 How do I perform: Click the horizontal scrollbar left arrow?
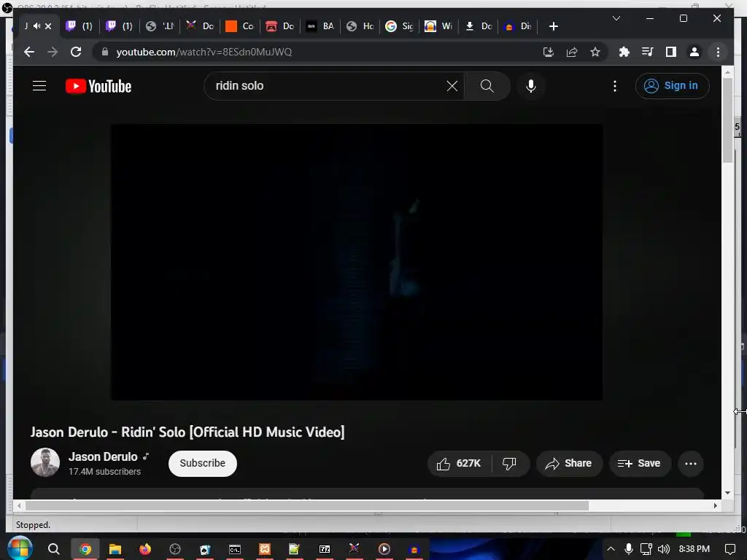[19, 506]
